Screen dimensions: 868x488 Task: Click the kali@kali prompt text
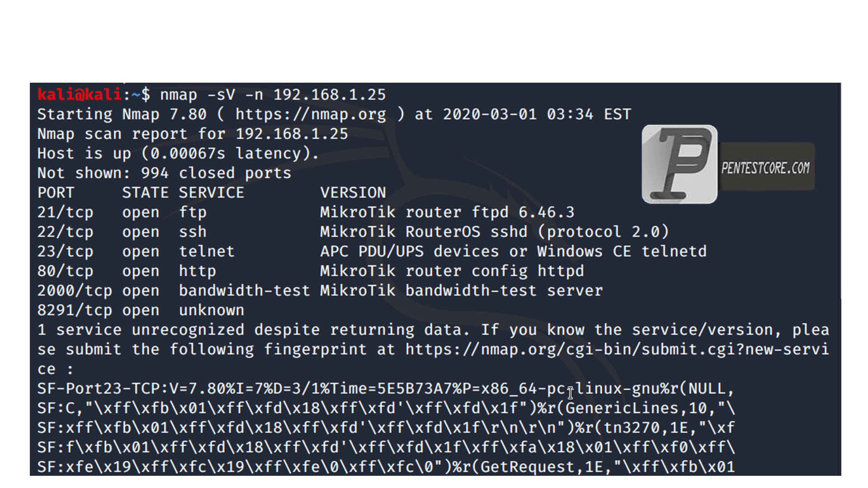(80, 94)
